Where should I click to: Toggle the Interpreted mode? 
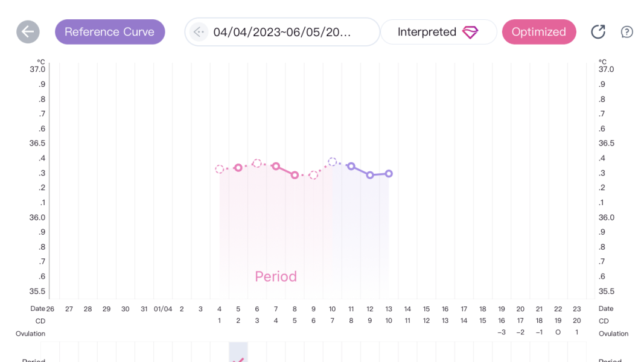click(427, 32)
